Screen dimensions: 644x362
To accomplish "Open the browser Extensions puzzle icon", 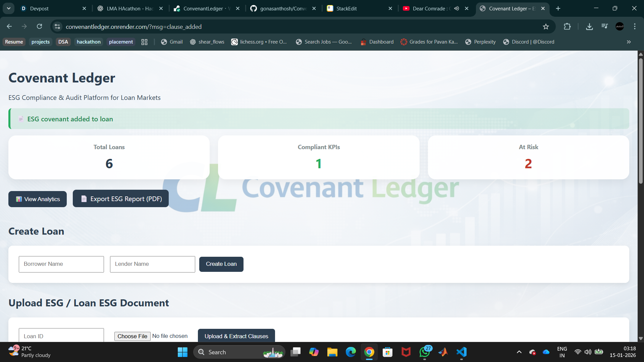I will pyautogui.click(x=567, y=26).
